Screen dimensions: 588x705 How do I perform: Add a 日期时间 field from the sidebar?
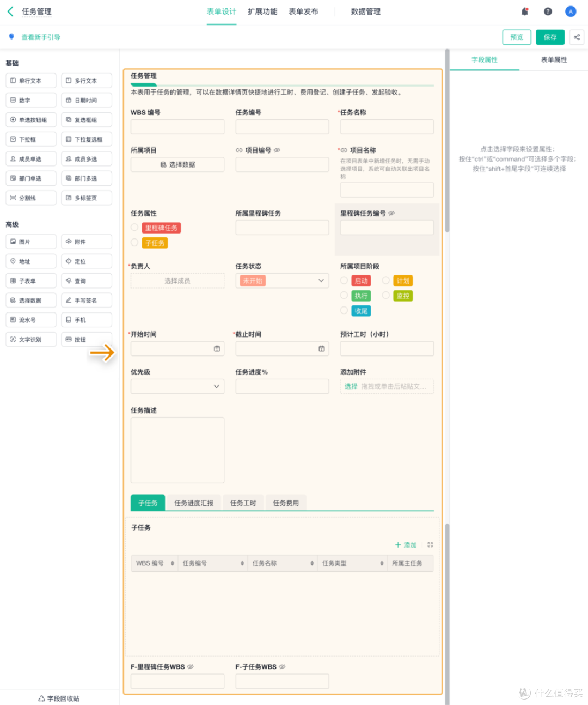87,100
